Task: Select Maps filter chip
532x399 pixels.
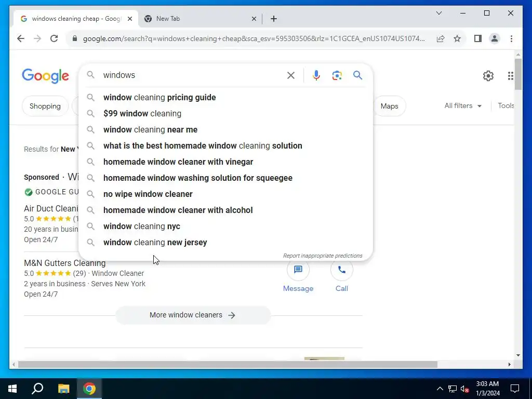Action: (389, 106)
